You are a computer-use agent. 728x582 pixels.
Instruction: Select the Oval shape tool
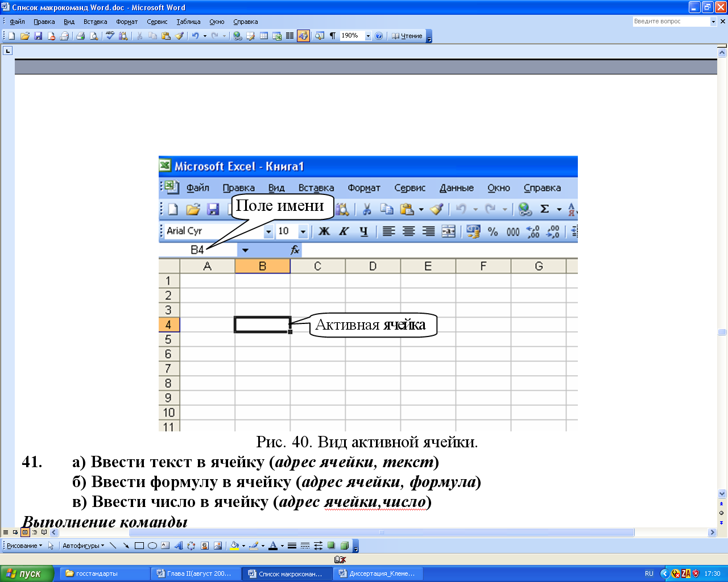[152, 546]
